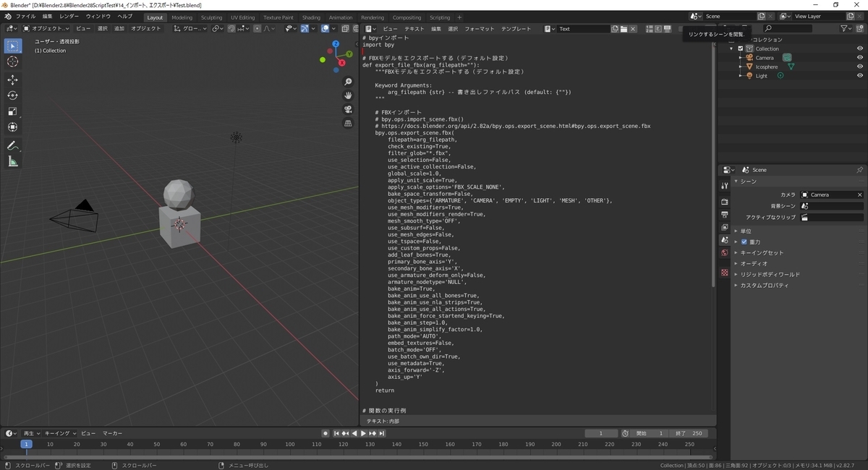Image resolution: width=868 pixels, height=470 pixels.
Task: Open the ファイル menu
Action: 25,16
